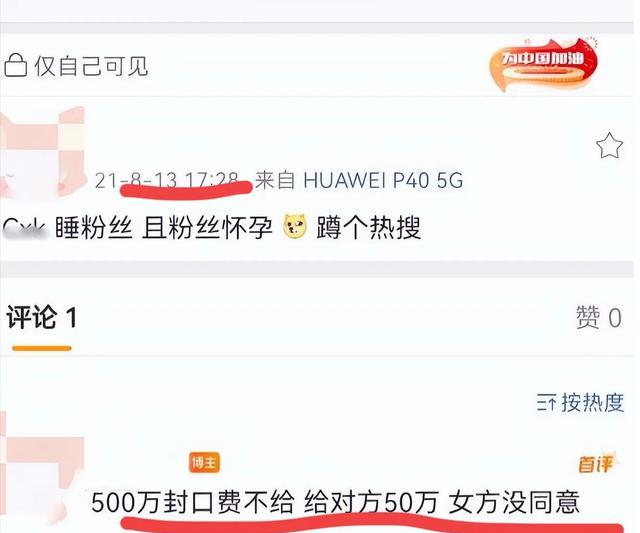Tap the comment starting with 500万封口费不给
This screenshot has height=533, width=640.
coord(335,502)
